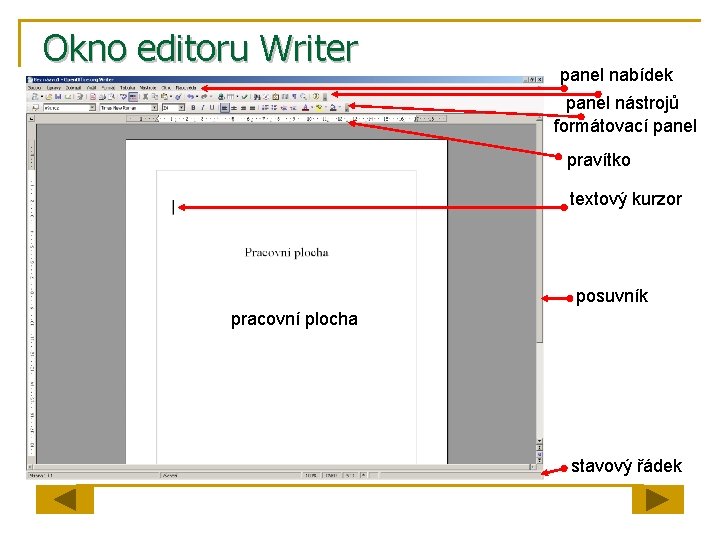Expand the Font Color palette arrow
This screenshot has width=720, height=540.
pyautogui.click(x=312, y=107)
